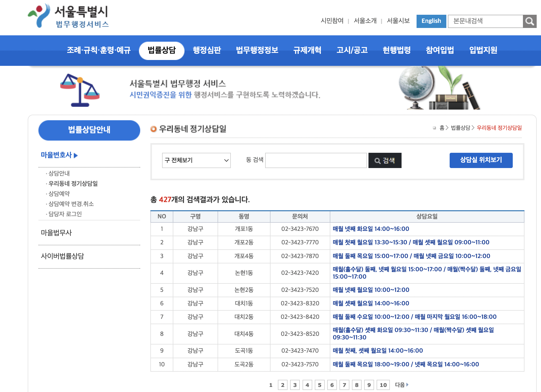Go to page 5
541x392 pixels.
coord(320,385)
